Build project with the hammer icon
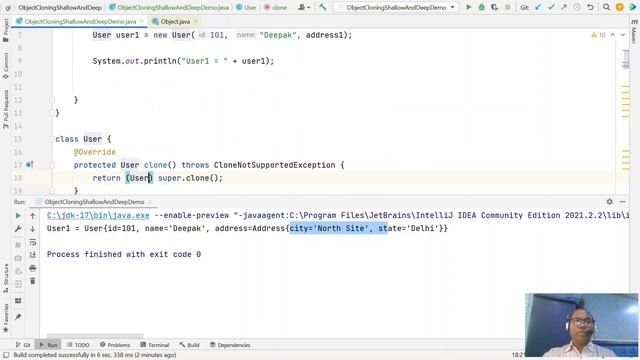This screenshot has height=360, width=640. pyautogui.click(x=323, y=7)
